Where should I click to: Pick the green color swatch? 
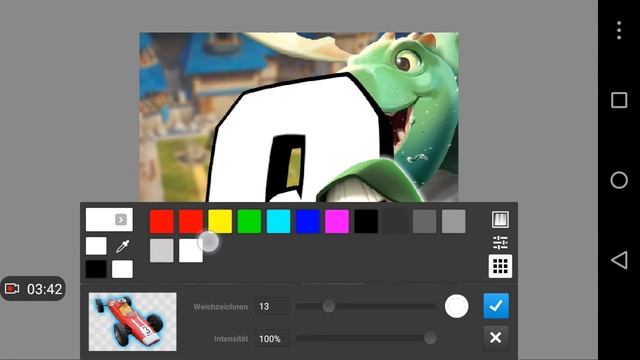click(x=249, y=222)
